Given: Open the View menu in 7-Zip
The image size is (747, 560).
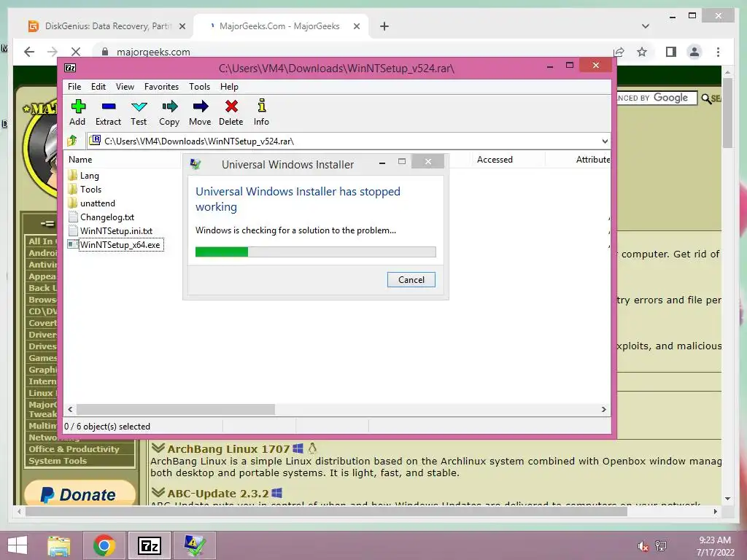Looking at the screenshot, I should (x=125, y=87).
